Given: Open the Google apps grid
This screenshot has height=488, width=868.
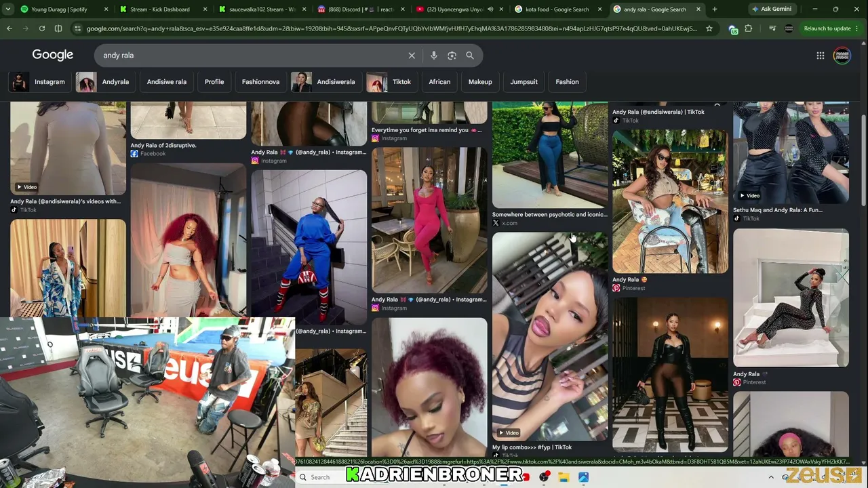Looking at the screenshot, I should coord(821,56).
